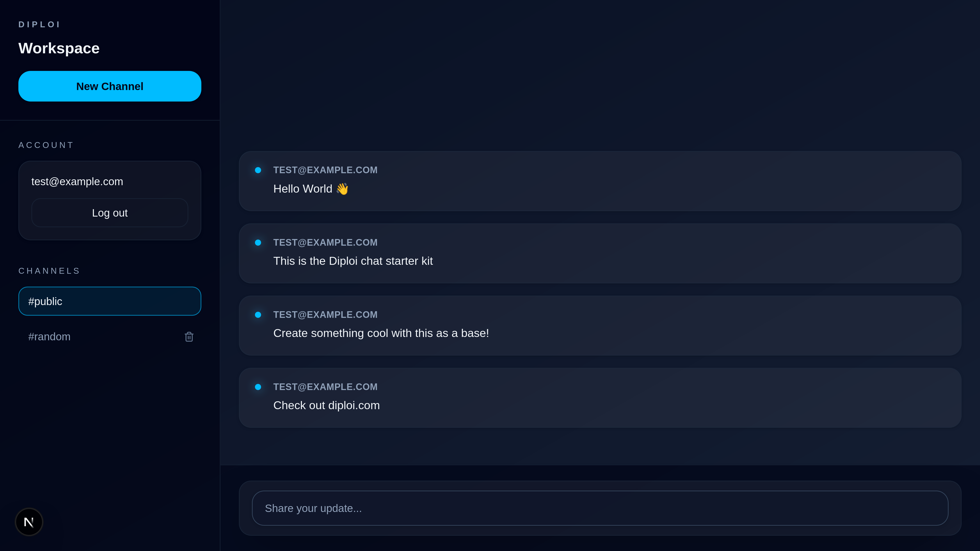The image size is (980, 551).
Task: Click the blue dot beside Hello World message
Action: pos(258,170)
